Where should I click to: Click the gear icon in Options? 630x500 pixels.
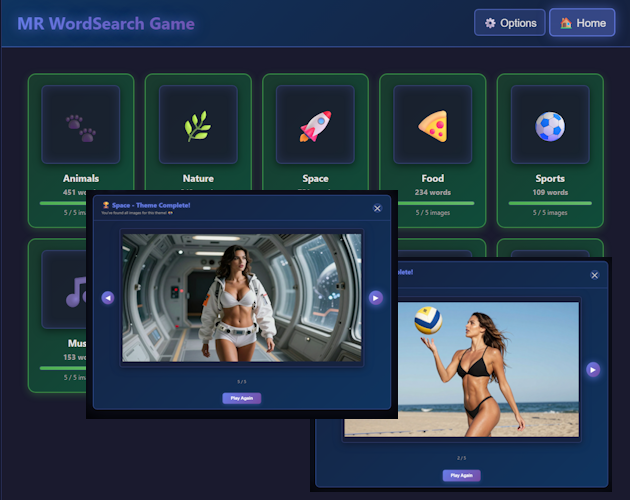[490, 23]
